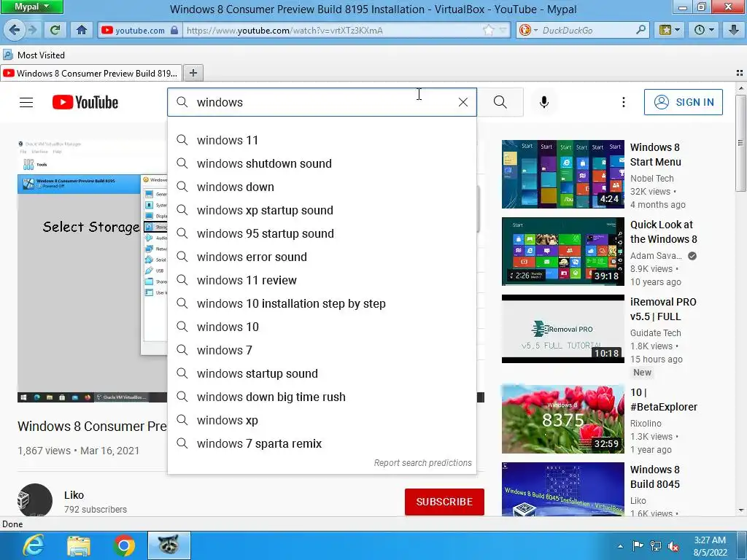Open Quick Look at the Windows 8 thumbnail
Viewport: 747px width, 560px height.
click(562, 252)
